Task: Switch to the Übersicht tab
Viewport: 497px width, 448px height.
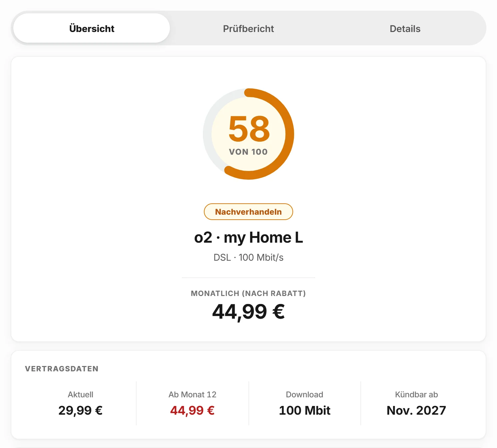Action: point(92,28)
